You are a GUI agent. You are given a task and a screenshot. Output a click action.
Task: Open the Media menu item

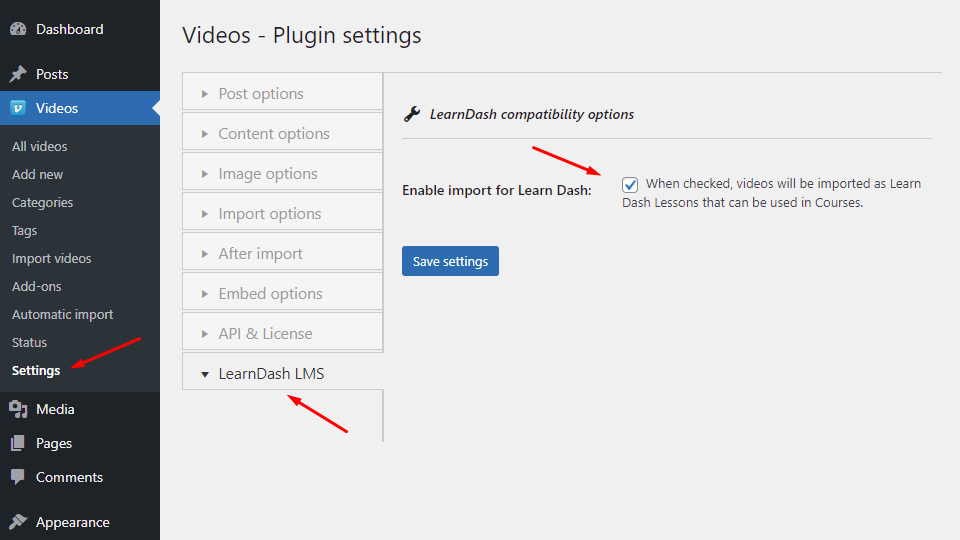tap(80, 409)
